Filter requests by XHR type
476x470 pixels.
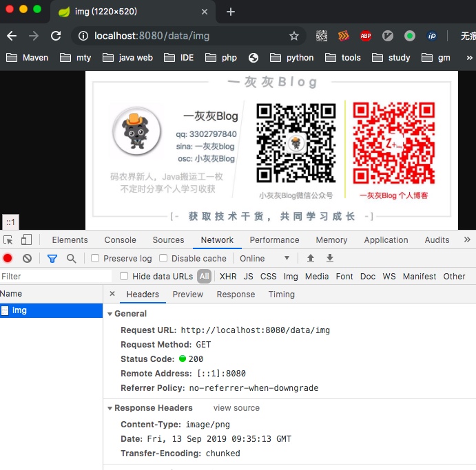coord(227,277)
